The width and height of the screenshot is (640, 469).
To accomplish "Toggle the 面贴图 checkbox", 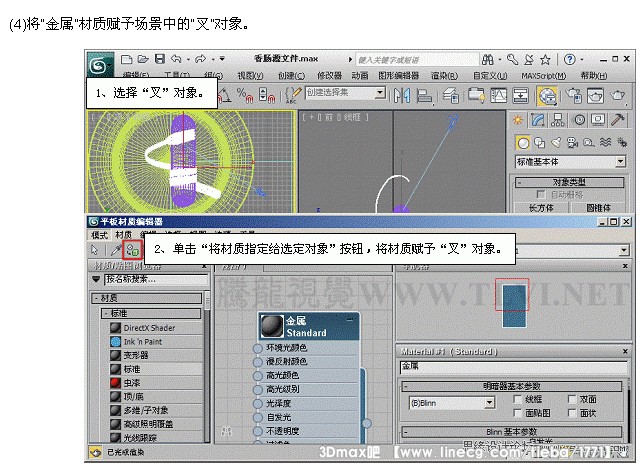I will pyautogui.click(x=518, y=413).
